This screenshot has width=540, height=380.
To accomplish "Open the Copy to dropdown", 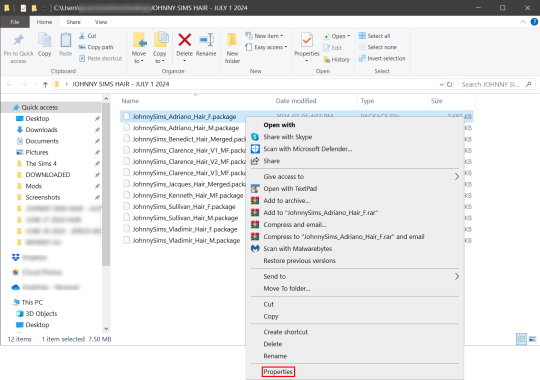I will click(159, 57).
